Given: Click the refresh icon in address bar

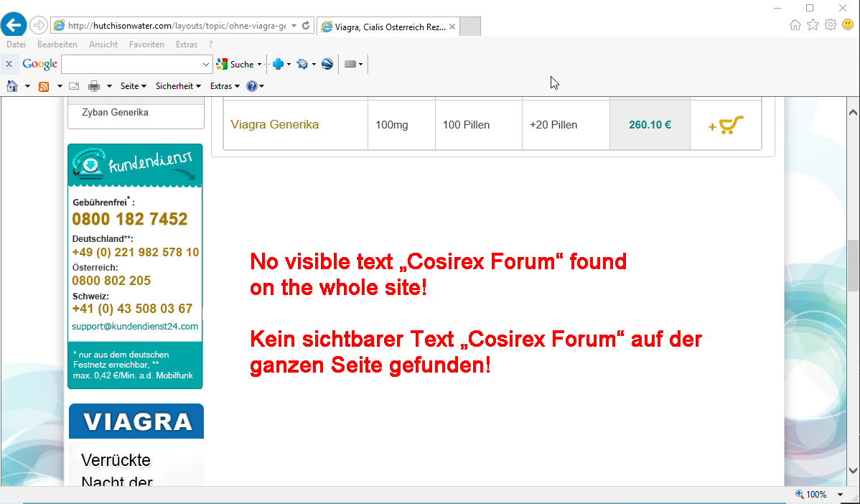Looking at the screenshot, I should pos(306,26).
